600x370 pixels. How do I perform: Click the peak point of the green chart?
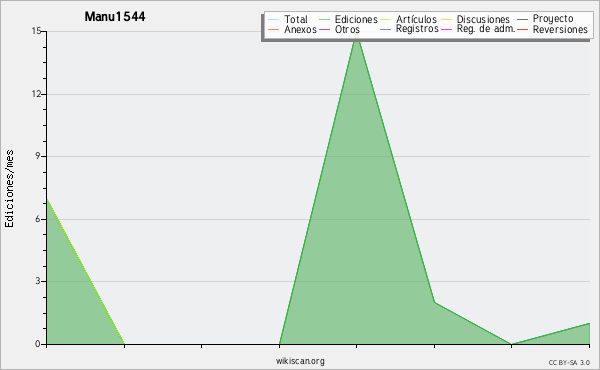(357, 35)
